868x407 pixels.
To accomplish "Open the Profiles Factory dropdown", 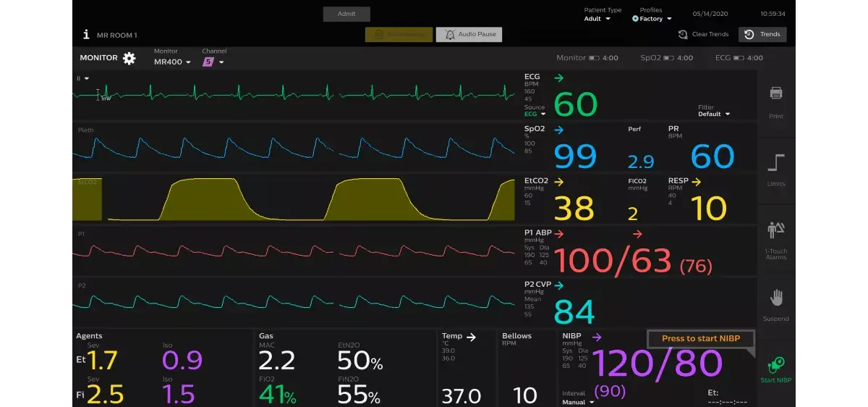I will point(652,19).
